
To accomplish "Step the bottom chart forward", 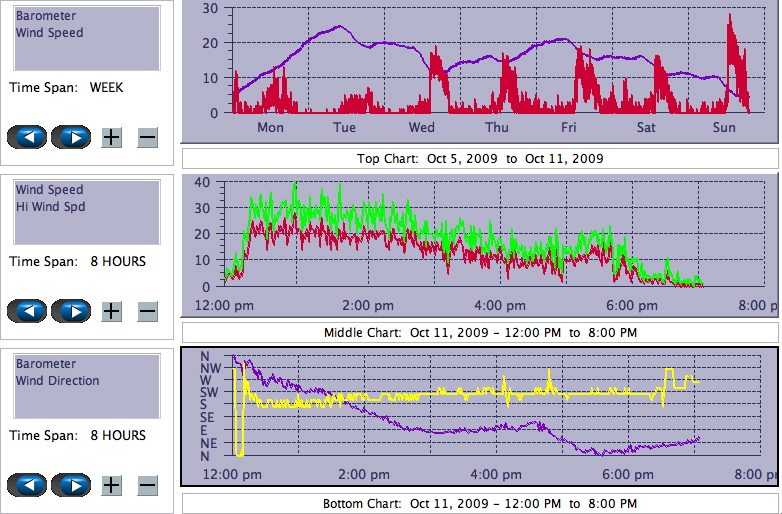I will pyautogui.click(x=71, y=485).
